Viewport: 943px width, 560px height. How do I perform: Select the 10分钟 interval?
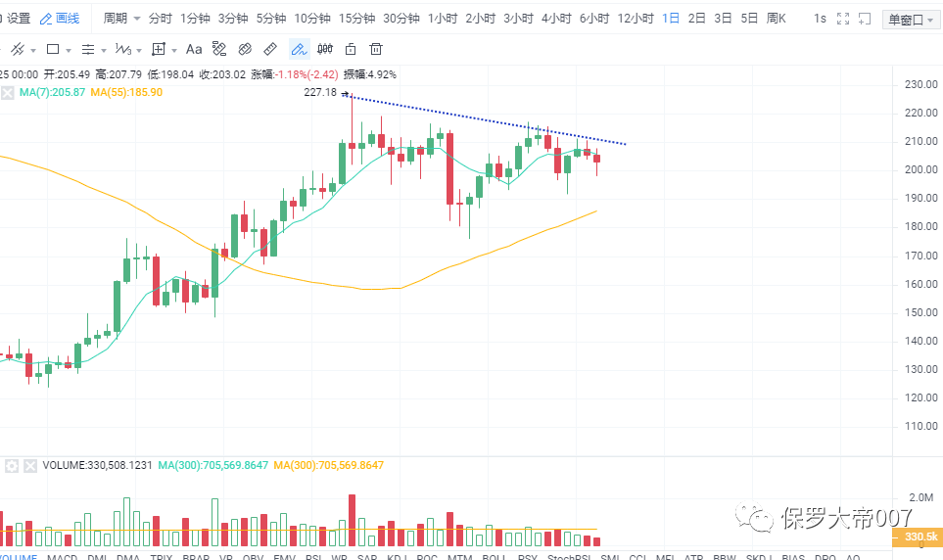click(x=312, y=19)
